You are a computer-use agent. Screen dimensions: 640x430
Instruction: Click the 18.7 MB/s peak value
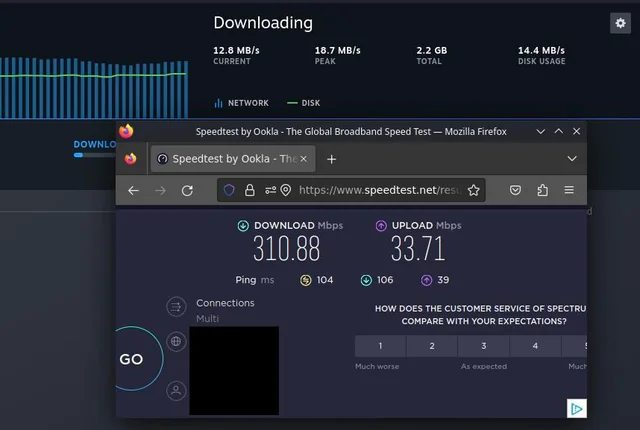pyautogui.click(x=338, y=51)
